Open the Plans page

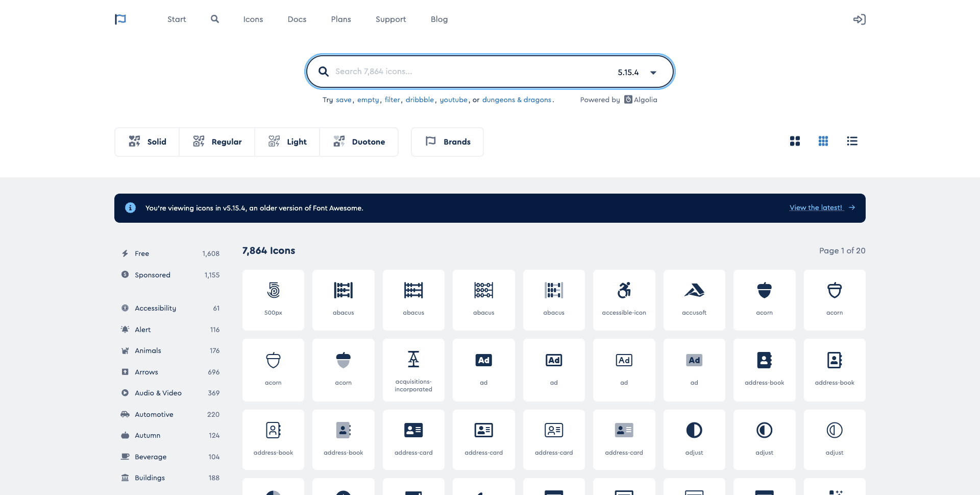tap(341, 19)
